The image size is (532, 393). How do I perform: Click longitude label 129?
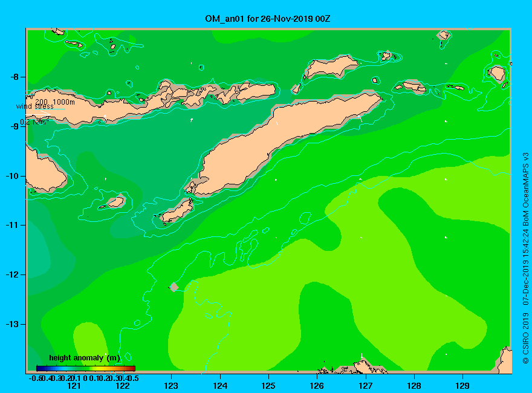click(x=462, y=386)
